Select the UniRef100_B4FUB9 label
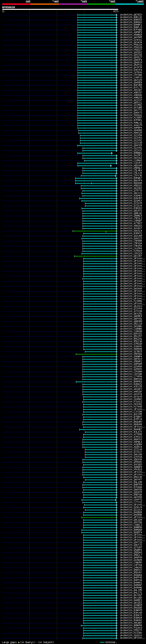This screenshot has width=146, height=644. (131, 85)
